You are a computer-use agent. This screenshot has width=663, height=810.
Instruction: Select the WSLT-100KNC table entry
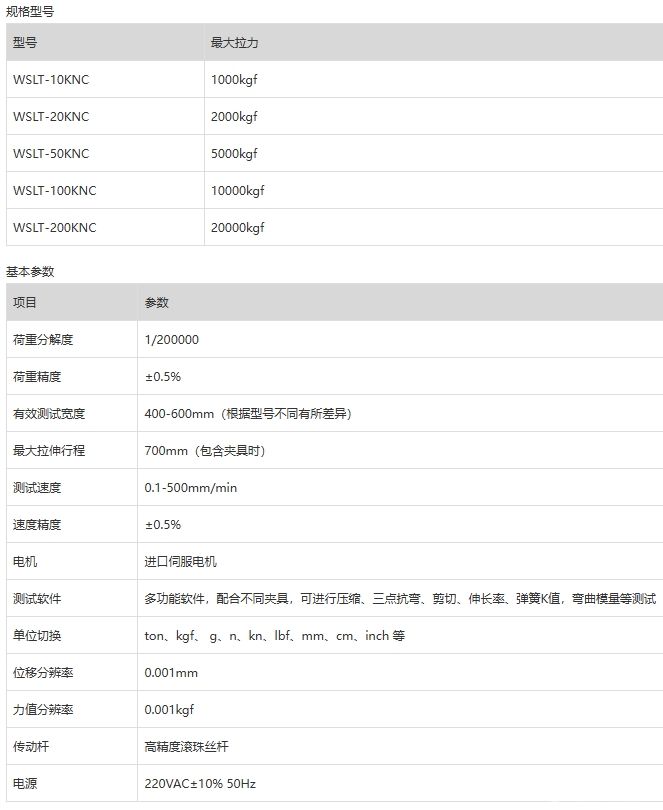click(x=55, y=191)
